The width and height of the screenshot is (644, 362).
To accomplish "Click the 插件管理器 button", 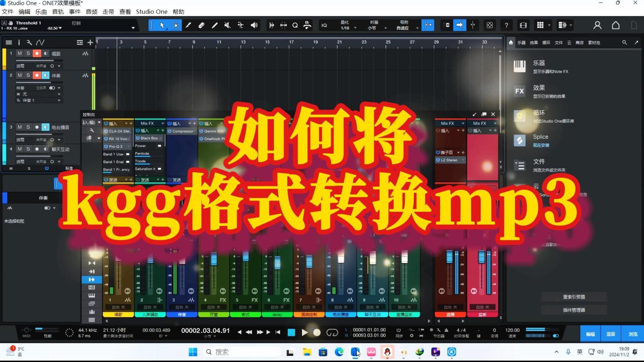I will coord(574,310).
